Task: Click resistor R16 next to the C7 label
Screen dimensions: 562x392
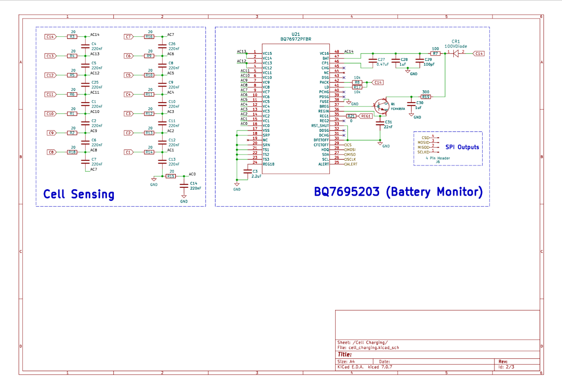Action: pos(149,36)
